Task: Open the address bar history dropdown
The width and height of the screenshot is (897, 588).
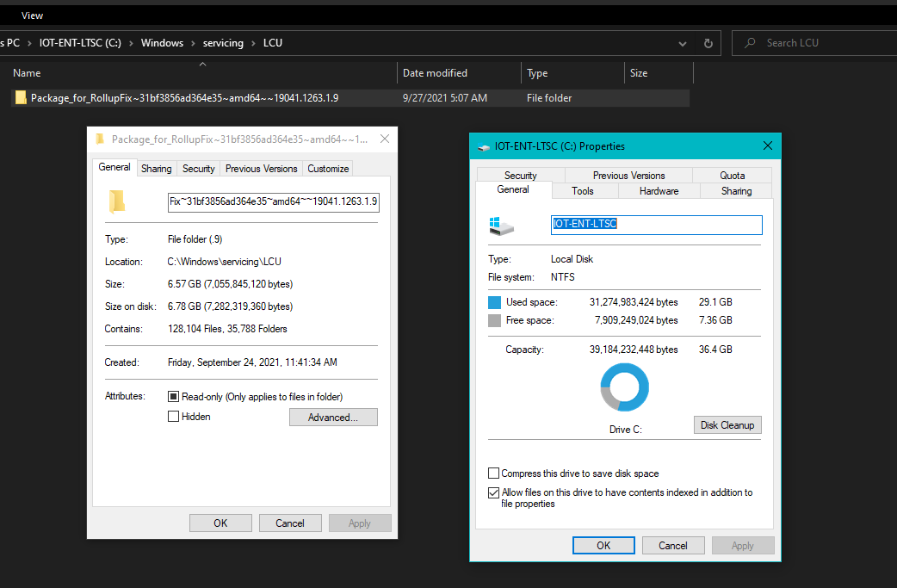Action: (683, 43)
